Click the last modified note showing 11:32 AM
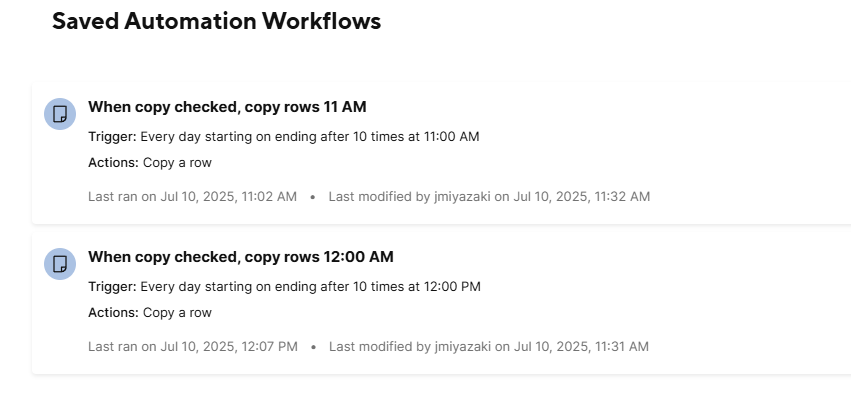The height and width of the screenshot is (397, 851). tap(489, 197)
